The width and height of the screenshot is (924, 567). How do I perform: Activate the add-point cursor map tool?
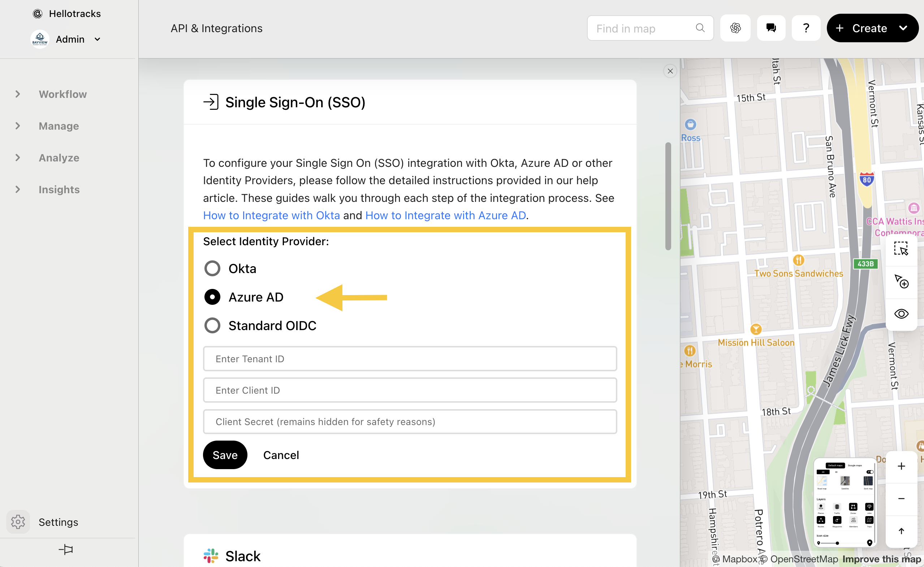pos(901,281)
